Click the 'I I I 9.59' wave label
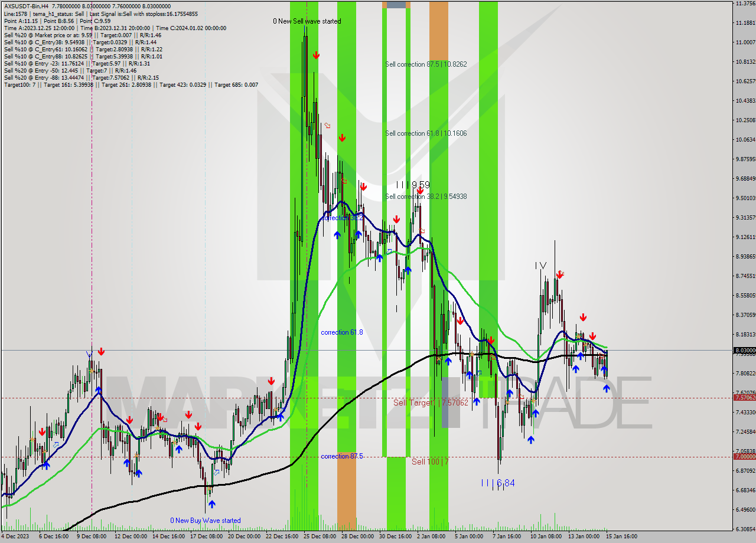 coord(413,185)
